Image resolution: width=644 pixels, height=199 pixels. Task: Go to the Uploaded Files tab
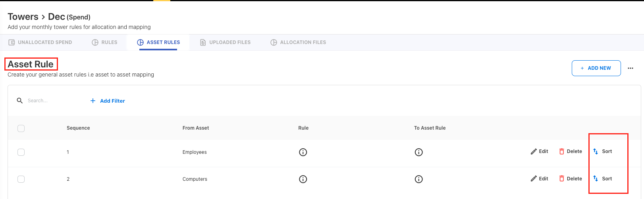pos(225,42)
